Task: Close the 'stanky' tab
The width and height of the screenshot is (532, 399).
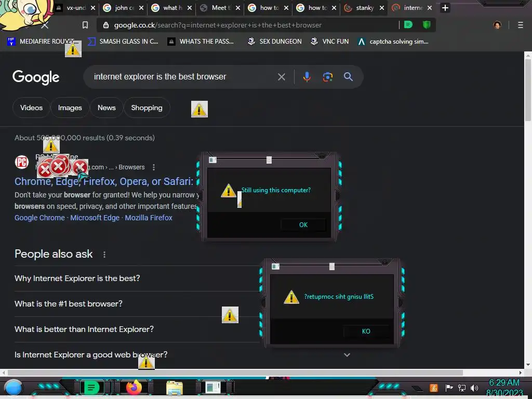Action: point(382,8)
